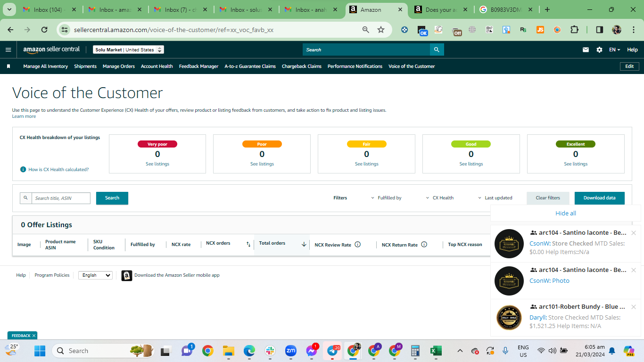Open the Chrome three-dot menu
This screenshot has width=644, height=362.
pos(633,30)
